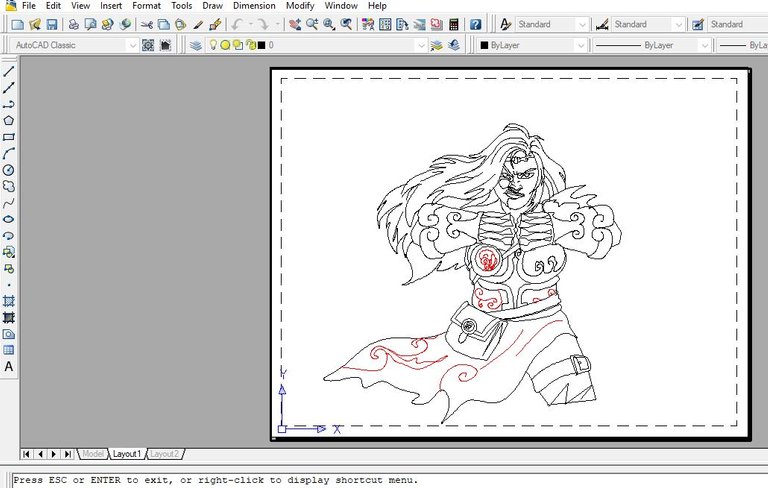This screenshot has width=768, height=488.
Task: Click the Paste icon
Action: (181, 24)
